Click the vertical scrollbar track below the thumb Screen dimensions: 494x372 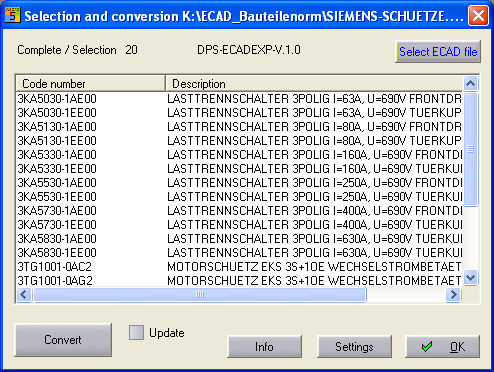(x=470, y=238)
